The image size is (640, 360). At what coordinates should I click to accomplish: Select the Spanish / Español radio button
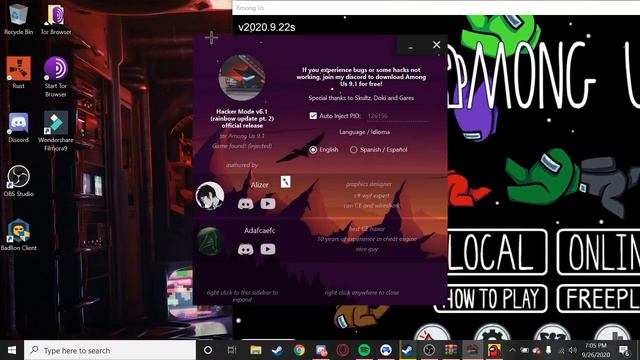[353, 150]
